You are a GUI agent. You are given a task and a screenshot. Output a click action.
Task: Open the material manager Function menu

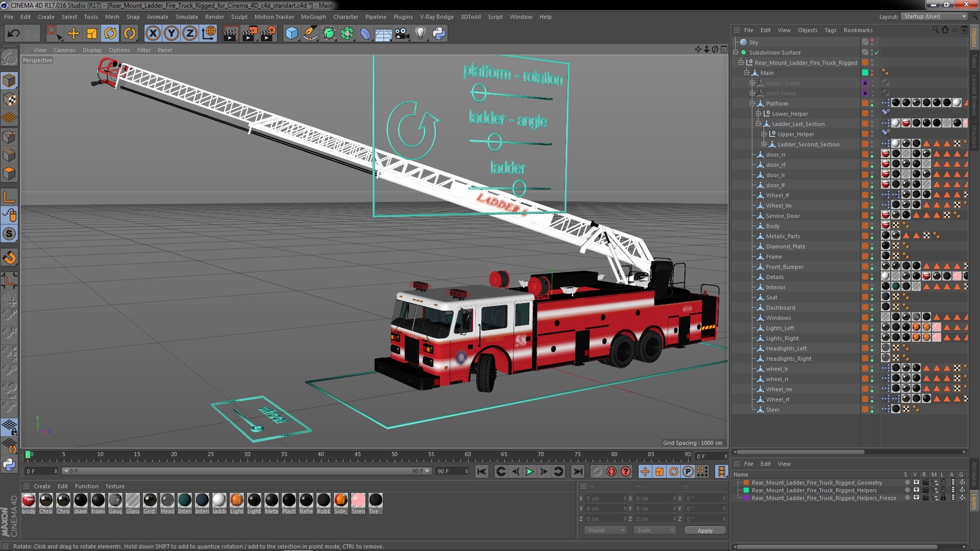click(x=86, y=486)
